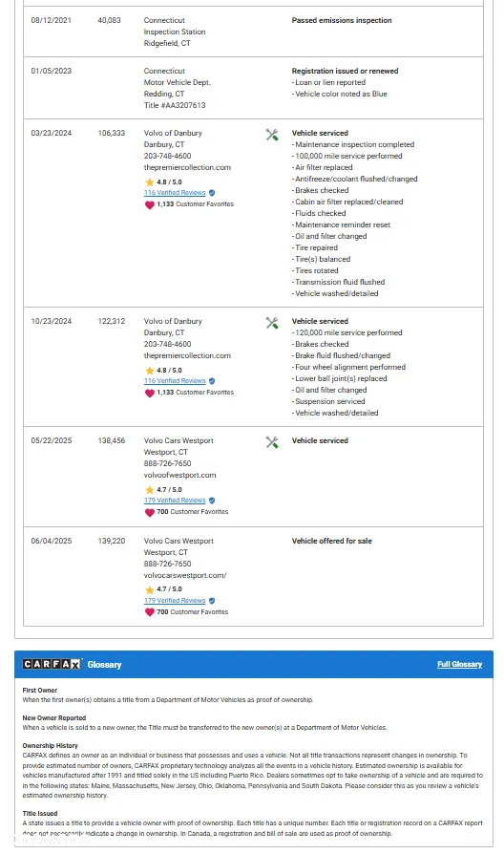Visit volvoofwestport.com website text
The width and height of the screenshot is (504, 854).
pyautogui.click(x=179, y=475)
